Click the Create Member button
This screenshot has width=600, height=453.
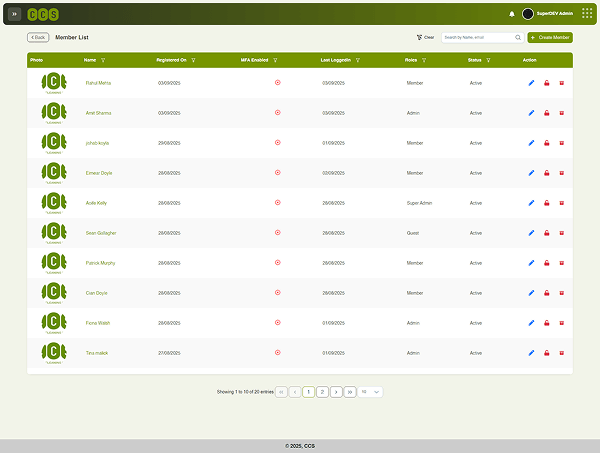(550, 37)
